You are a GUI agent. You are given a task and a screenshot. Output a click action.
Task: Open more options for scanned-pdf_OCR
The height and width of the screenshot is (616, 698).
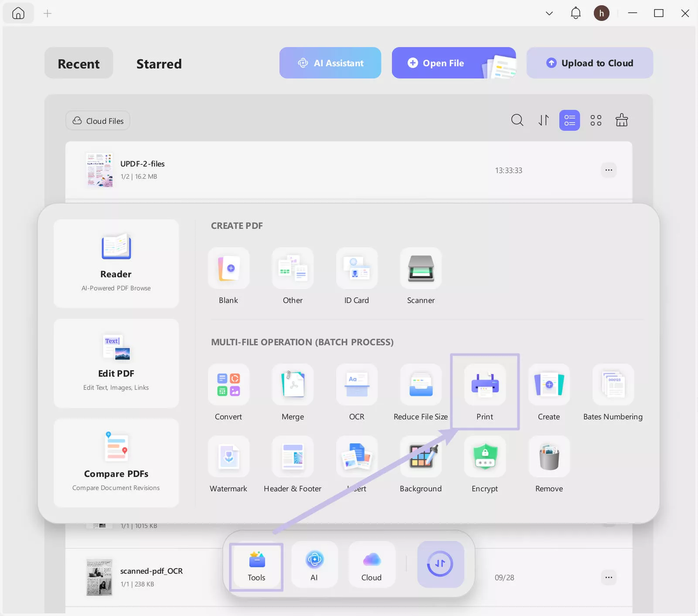point(609,578)
